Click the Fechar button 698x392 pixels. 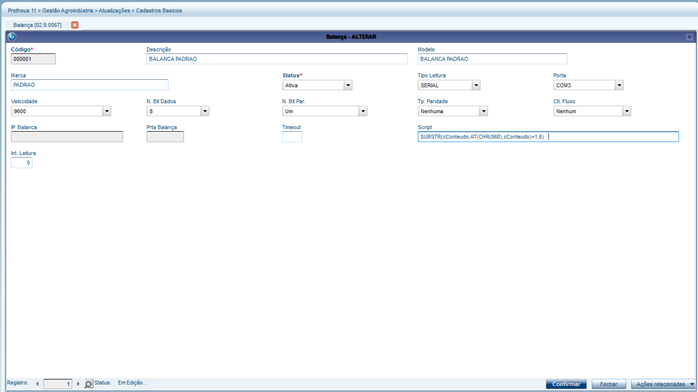click(x=609, y=384)
